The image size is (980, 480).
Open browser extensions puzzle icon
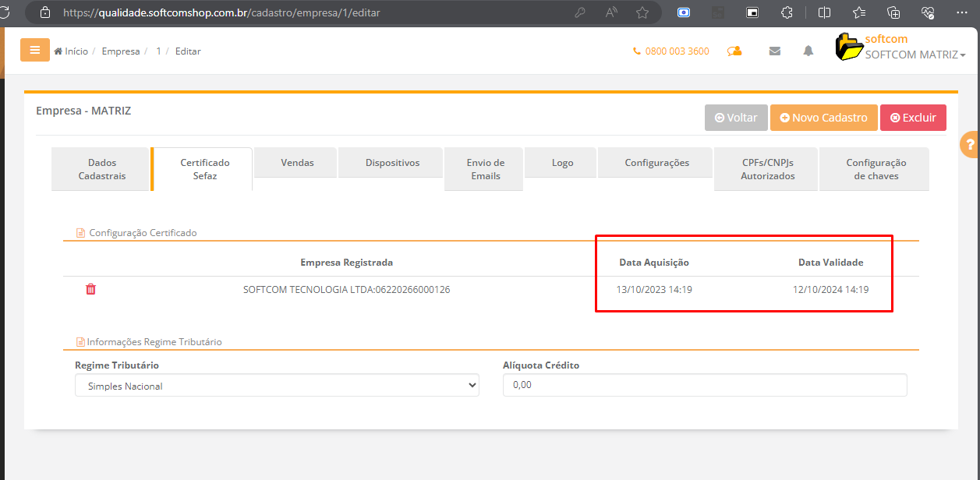click(x=787, y=12)
